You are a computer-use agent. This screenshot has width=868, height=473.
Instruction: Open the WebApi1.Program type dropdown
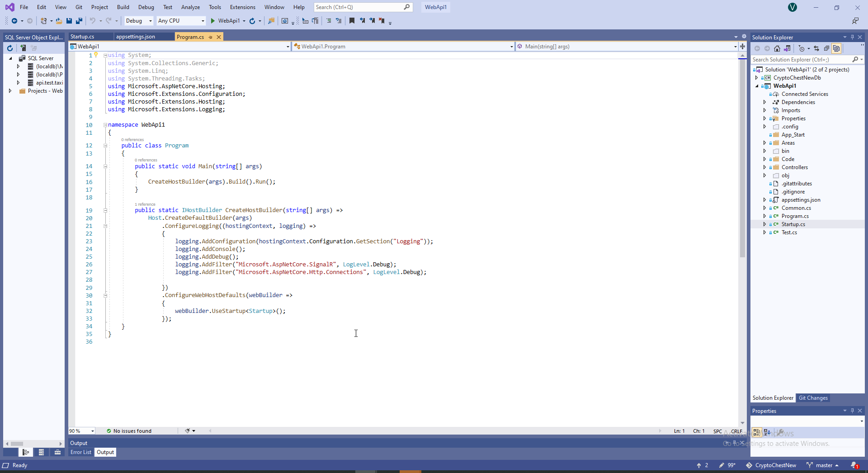click(404, 47)
